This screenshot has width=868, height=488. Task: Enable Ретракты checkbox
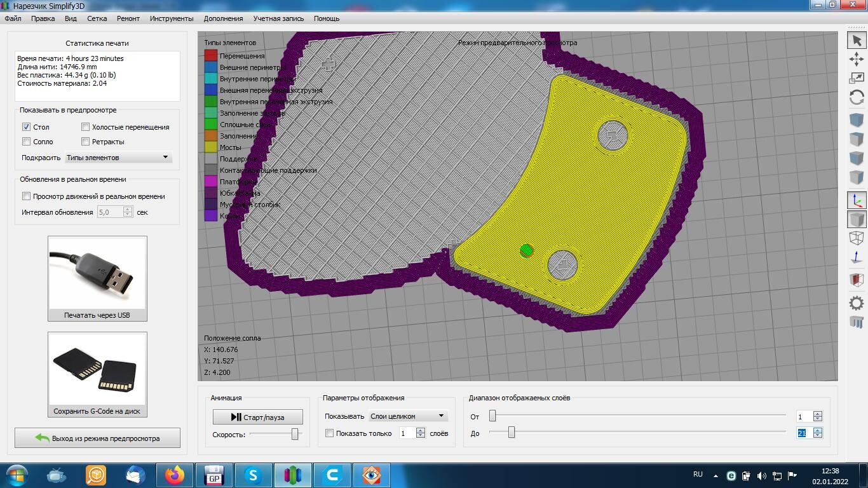point(85,142)
